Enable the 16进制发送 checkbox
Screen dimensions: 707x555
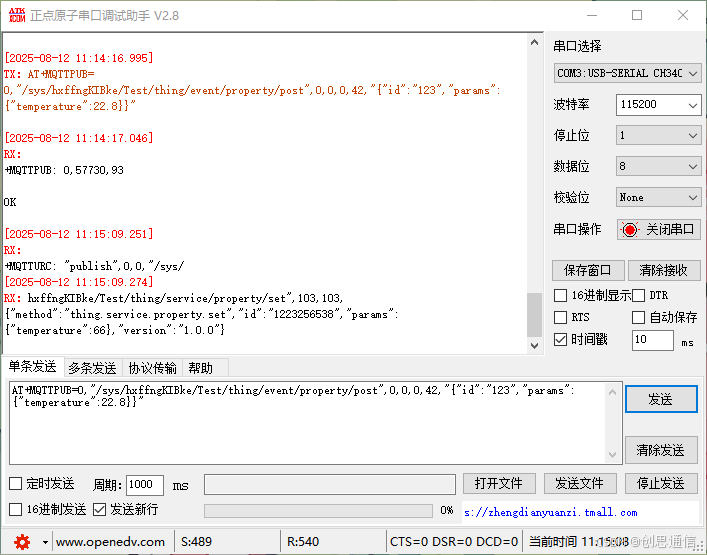[x=15, y=509]
